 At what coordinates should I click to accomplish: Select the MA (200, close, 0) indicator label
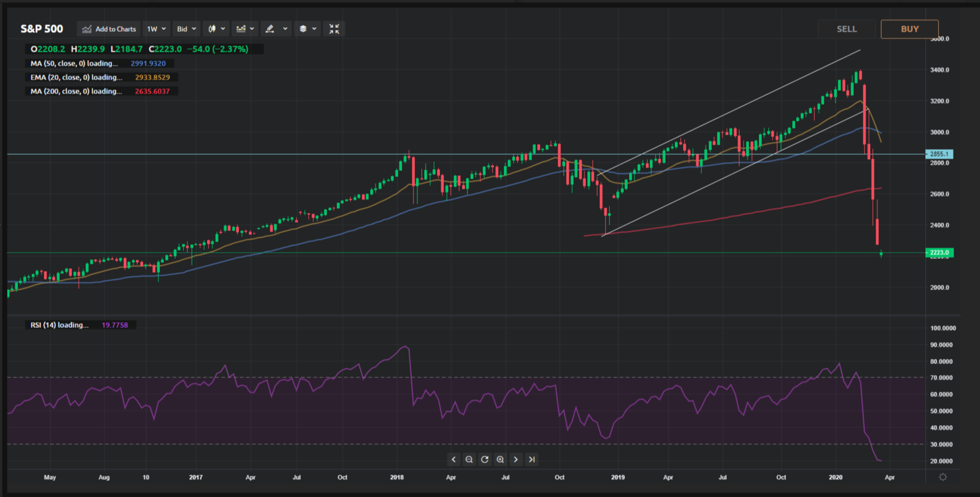click(x=76, y=91)
